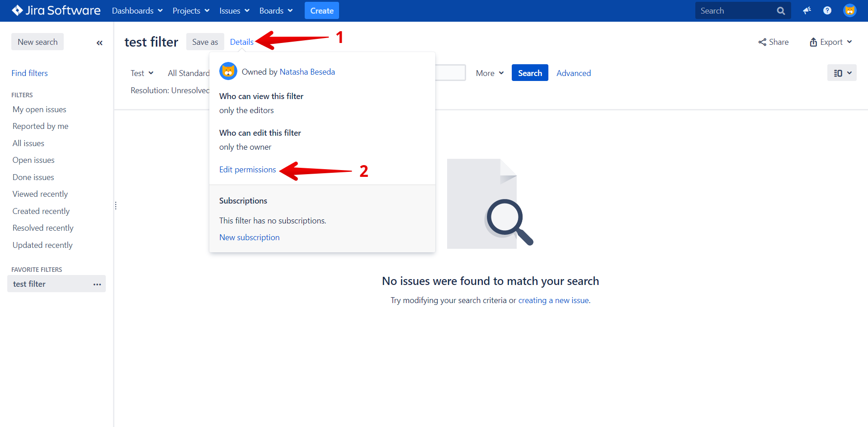The width and height of the screenshot is (868, 427).
Task: Open Jira help via the question mark icon
Action: pyautogui.click(x=828, y=10)
